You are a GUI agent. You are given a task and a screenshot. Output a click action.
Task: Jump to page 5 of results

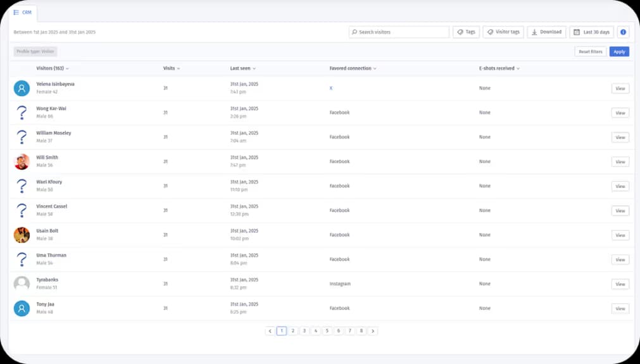tap(327, 331)
